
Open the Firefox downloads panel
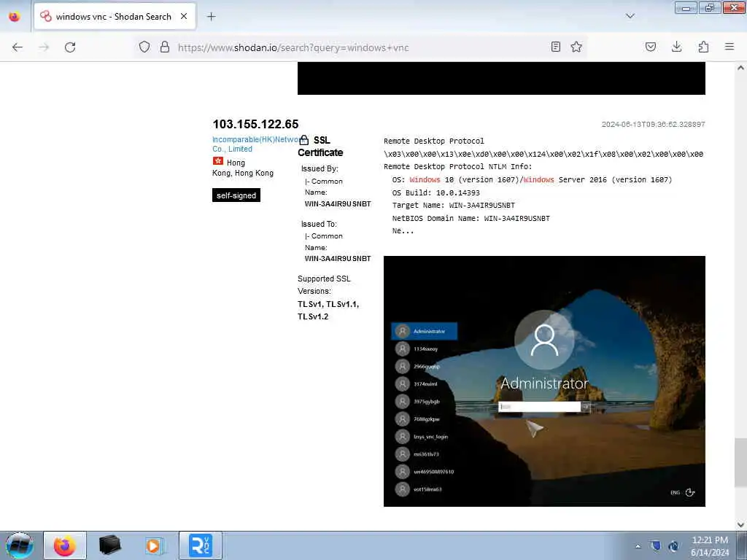pos(676,47)
